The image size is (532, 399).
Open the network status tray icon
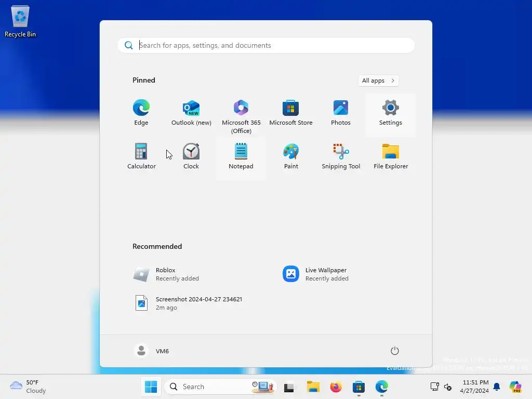434,387
